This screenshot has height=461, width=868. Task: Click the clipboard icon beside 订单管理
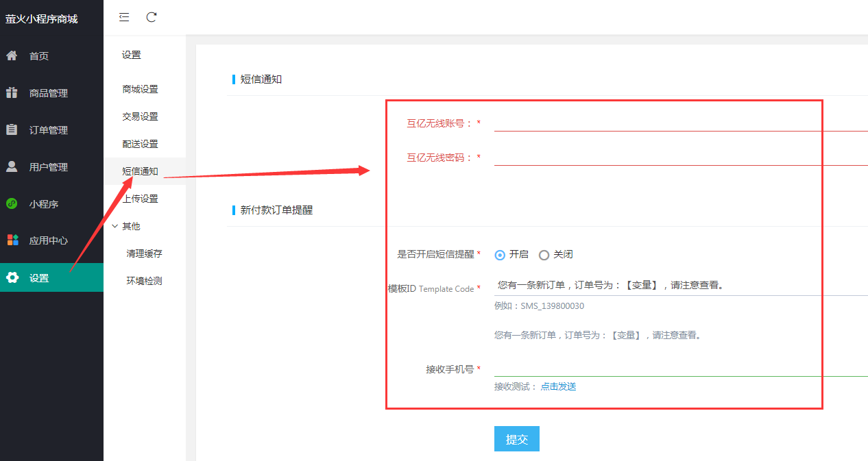pos(12,129)
